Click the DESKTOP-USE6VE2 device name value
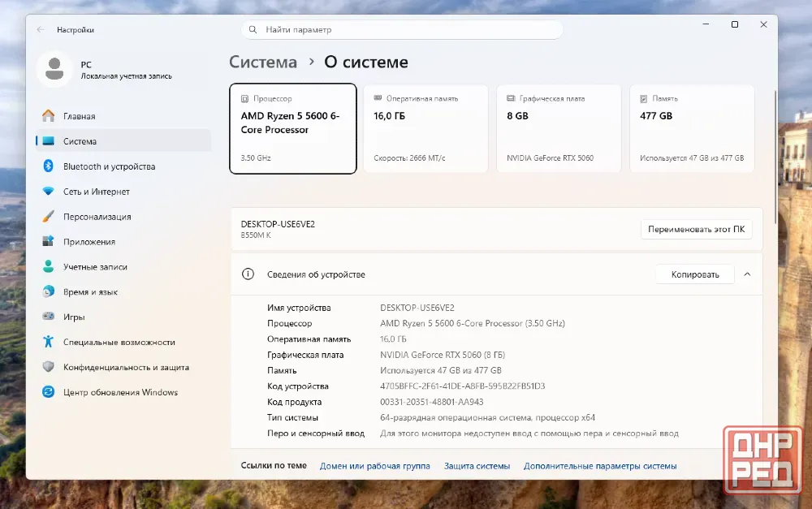Viewport: 812px width, 509px height. click(417, 308)
